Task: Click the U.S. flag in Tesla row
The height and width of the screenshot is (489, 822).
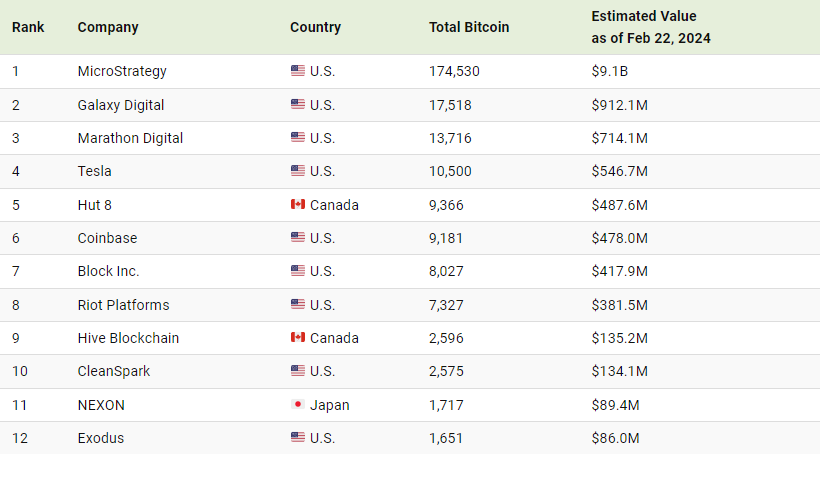Action: pos(297,171)
